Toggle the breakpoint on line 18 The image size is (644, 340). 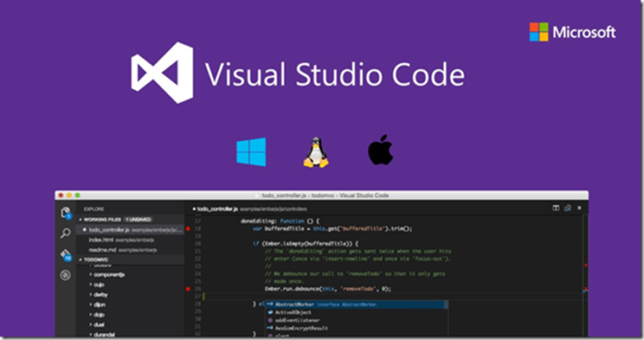click(x=188, y=229)
